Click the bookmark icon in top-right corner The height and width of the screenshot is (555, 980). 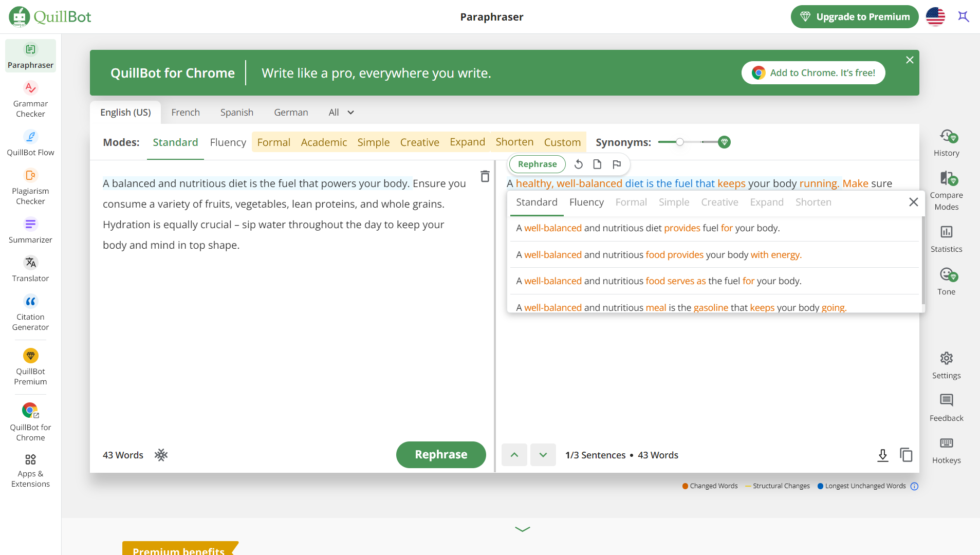964,16
